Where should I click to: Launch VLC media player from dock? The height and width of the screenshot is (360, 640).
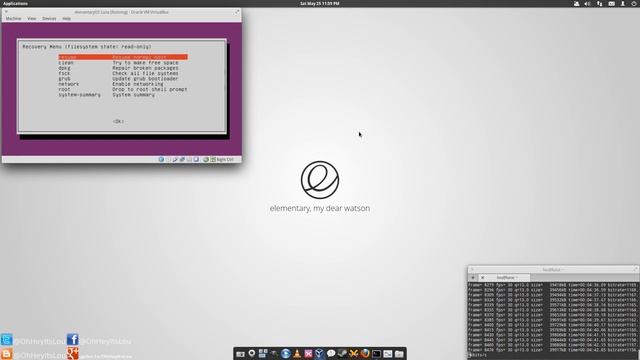[297, 353]
